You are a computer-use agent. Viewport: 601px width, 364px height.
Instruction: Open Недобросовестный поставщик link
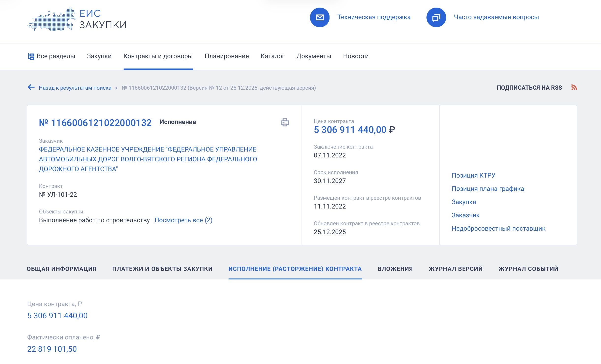tap(498, 228)
